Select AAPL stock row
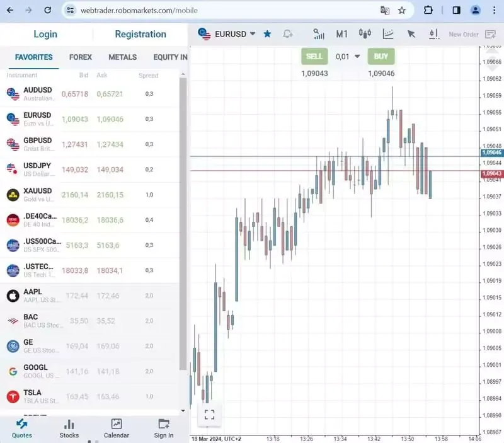Viewport: 504px width, 443px height. 89,296
